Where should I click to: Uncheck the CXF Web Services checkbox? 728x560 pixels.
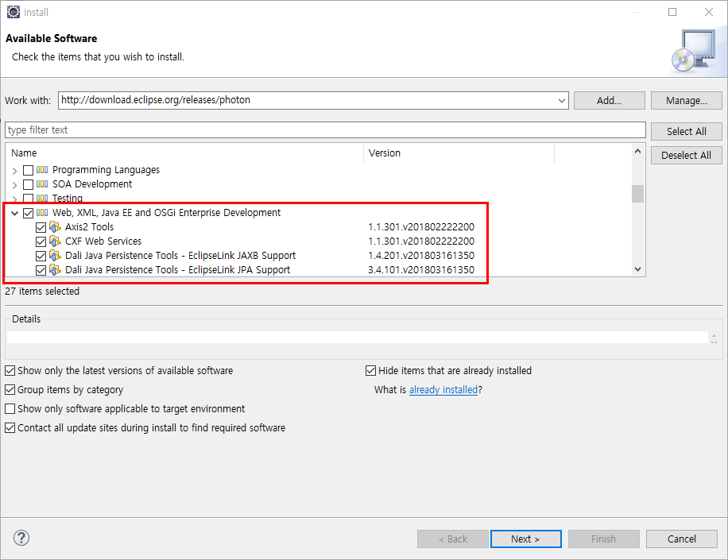[41, 241]
